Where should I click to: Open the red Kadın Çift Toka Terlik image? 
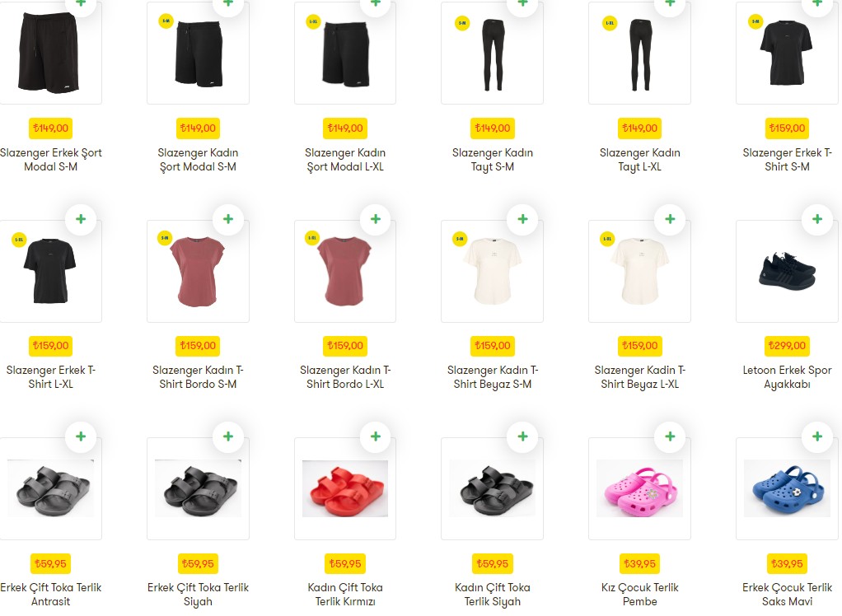(344, 489)
